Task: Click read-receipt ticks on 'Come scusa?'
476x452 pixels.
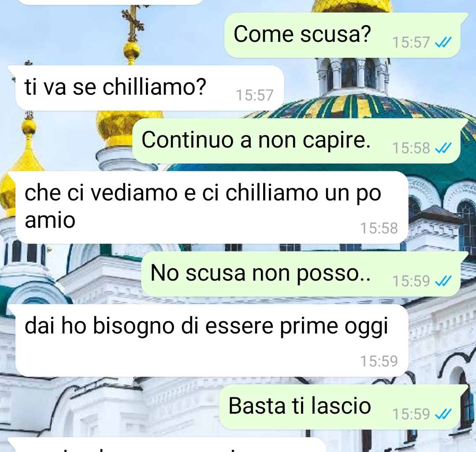Action: tap(443, 42)
